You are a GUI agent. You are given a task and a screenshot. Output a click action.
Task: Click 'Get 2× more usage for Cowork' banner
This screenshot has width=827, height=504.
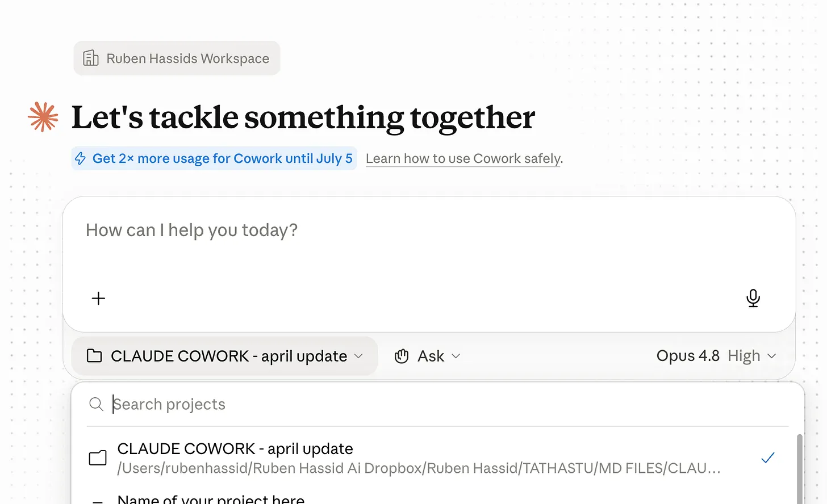tap(214, 158)
